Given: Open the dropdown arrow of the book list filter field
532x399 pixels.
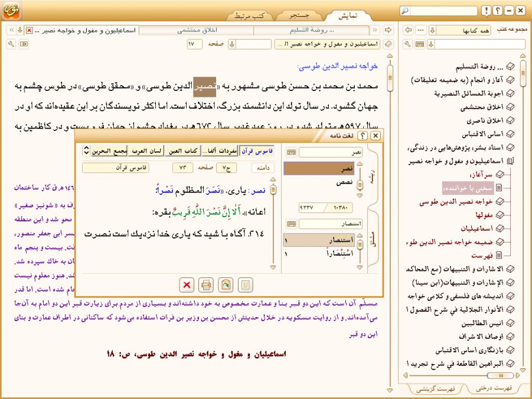Looking at the screenshot, I should (431, 44).
